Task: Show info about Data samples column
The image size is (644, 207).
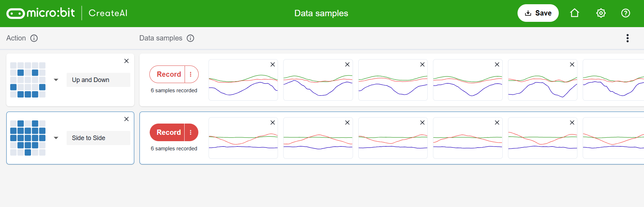Action: point(191,38)
